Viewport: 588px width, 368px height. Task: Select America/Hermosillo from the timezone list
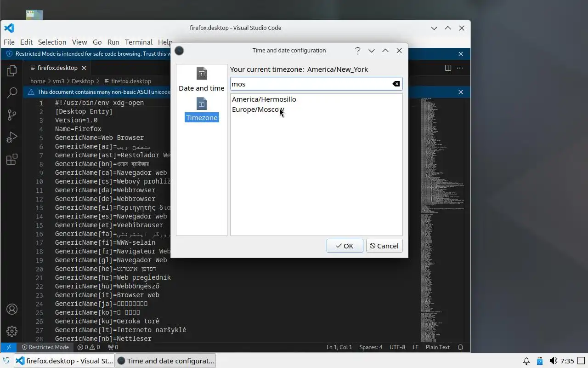(264, 99)
